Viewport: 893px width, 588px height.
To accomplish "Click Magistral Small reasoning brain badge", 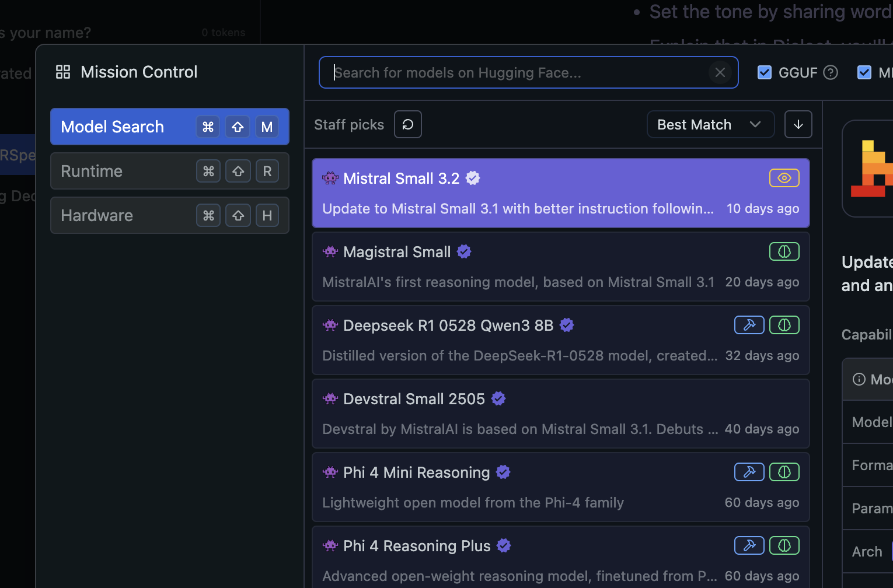I will tap(784, 251).
